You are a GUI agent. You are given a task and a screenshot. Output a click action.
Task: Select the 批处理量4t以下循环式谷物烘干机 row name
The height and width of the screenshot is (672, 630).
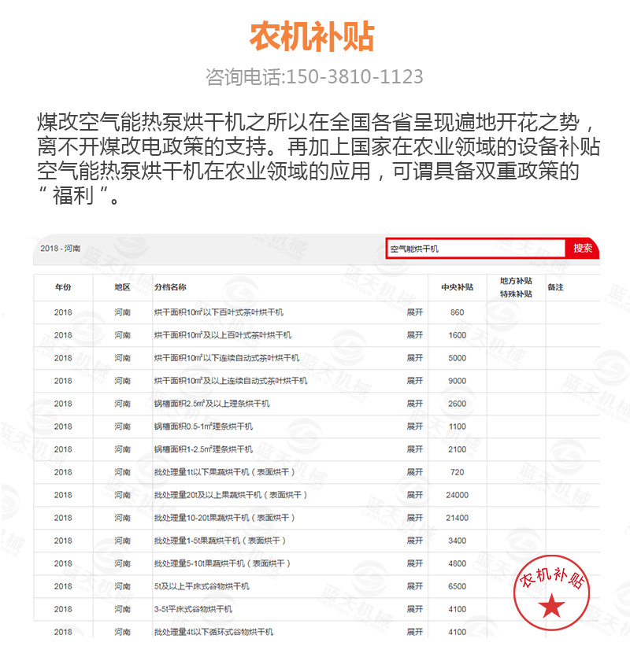213,632
